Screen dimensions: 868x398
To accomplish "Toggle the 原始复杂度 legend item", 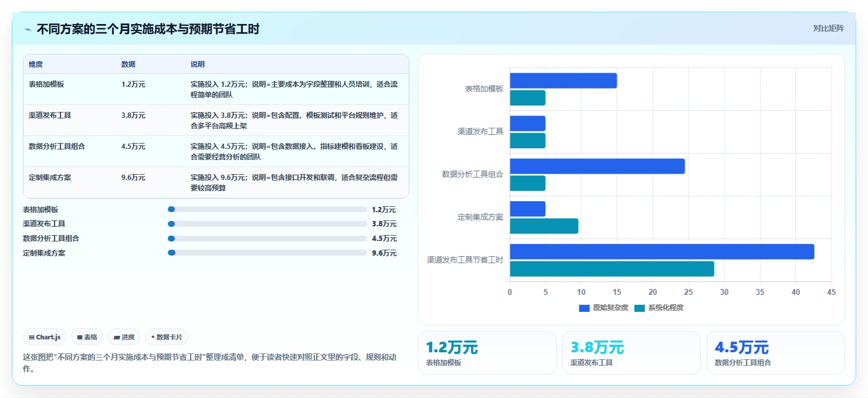I will tap(603, 308).
